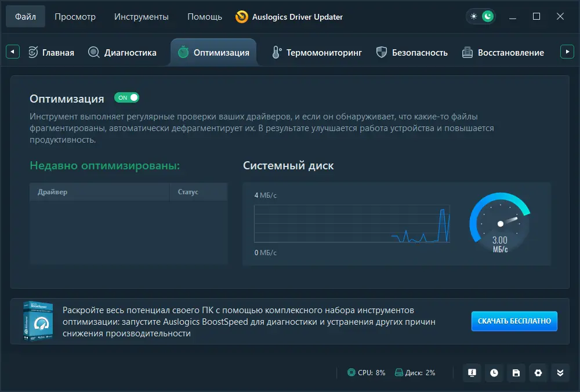This screenshot has height=392, width=580.
Task: Click the 4 МБ/с graph label
Action: point(265,195)
